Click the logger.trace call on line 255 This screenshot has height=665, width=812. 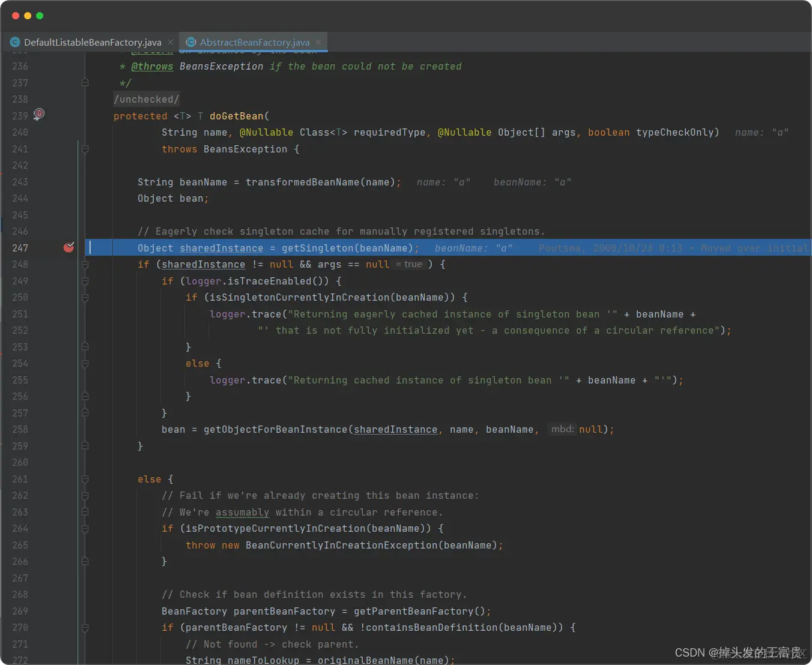246,381
